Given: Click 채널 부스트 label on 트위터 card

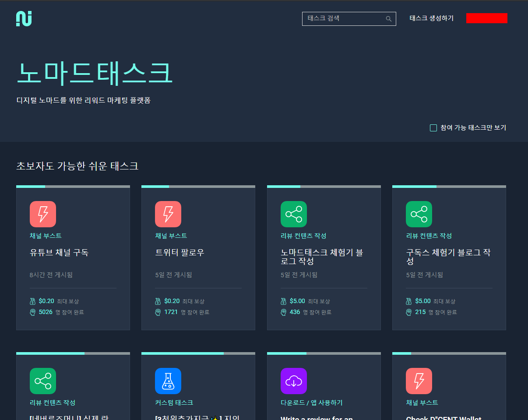Looking at the screenshot, I should click(x=171, y=236).
